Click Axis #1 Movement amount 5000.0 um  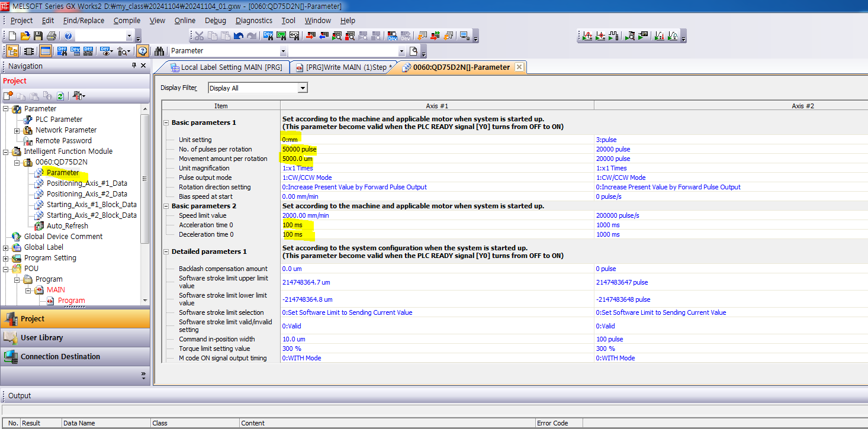pos(437,159)
